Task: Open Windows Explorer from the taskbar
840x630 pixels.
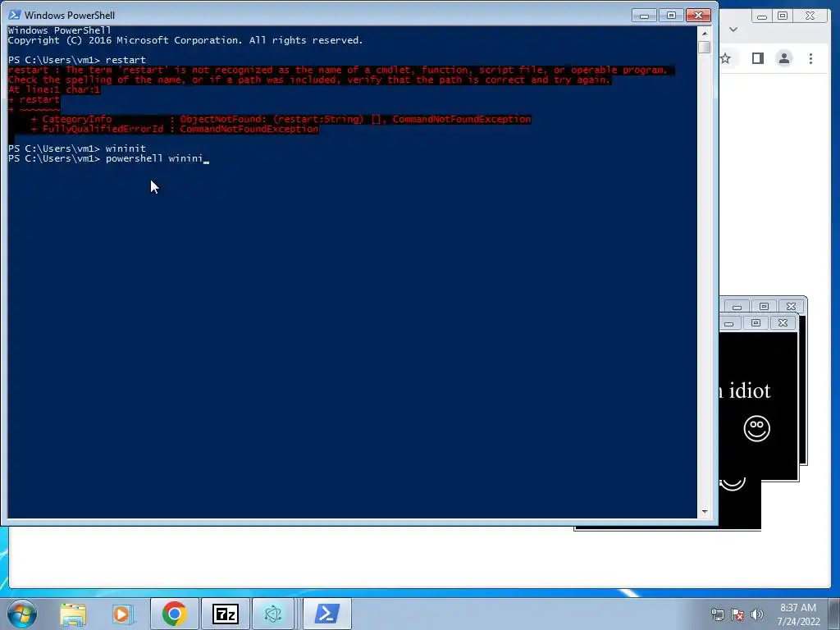Action: [73, 614]
